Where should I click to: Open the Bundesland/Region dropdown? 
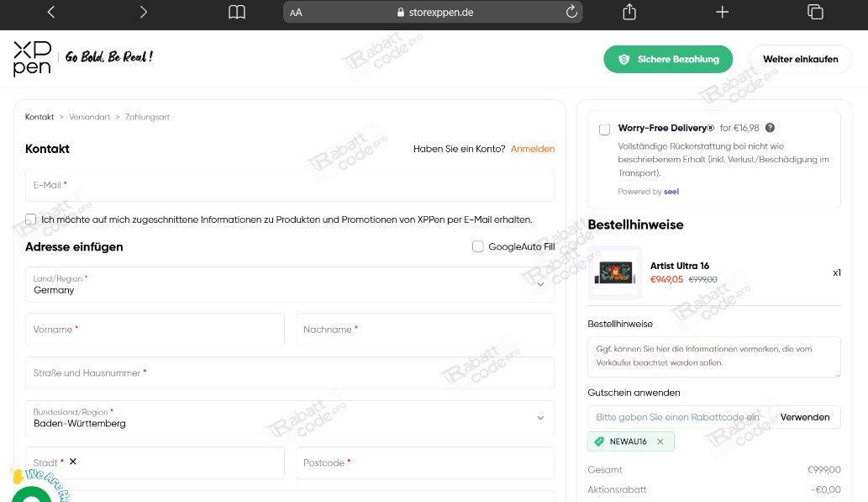[x=290, y=418]
